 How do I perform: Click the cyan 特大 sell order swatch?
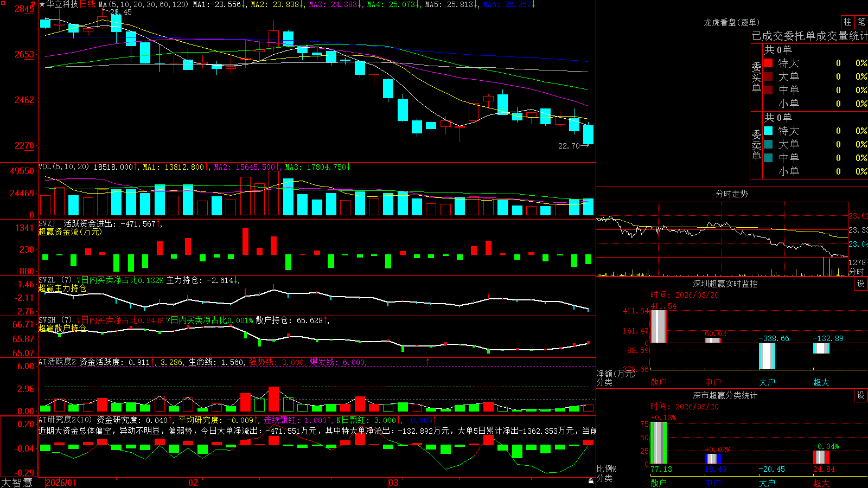click(768, 131)
